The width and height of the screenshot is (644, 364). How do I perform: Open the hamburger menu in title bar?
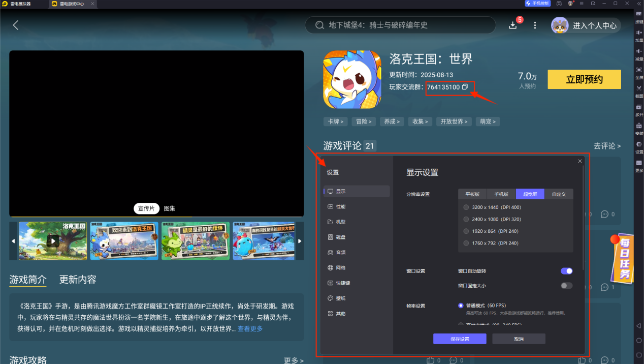[x=582, y=4]
